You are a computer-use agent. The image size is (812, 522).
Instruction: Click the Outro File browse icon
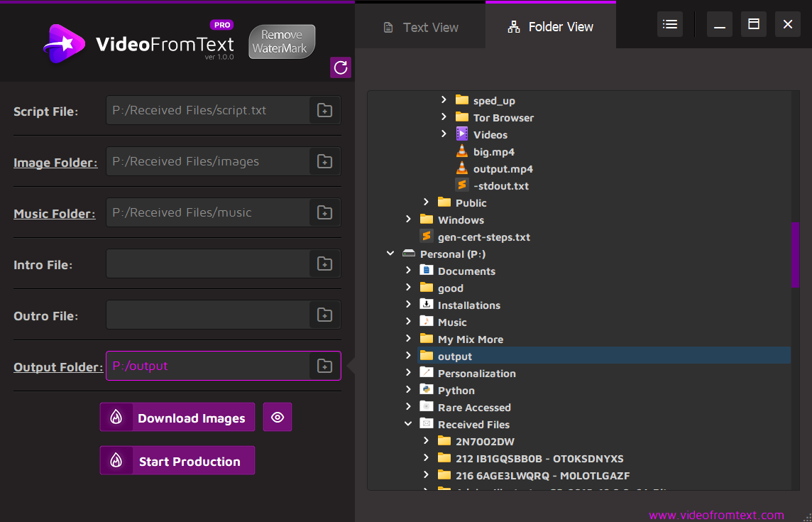tap(324, 315)
